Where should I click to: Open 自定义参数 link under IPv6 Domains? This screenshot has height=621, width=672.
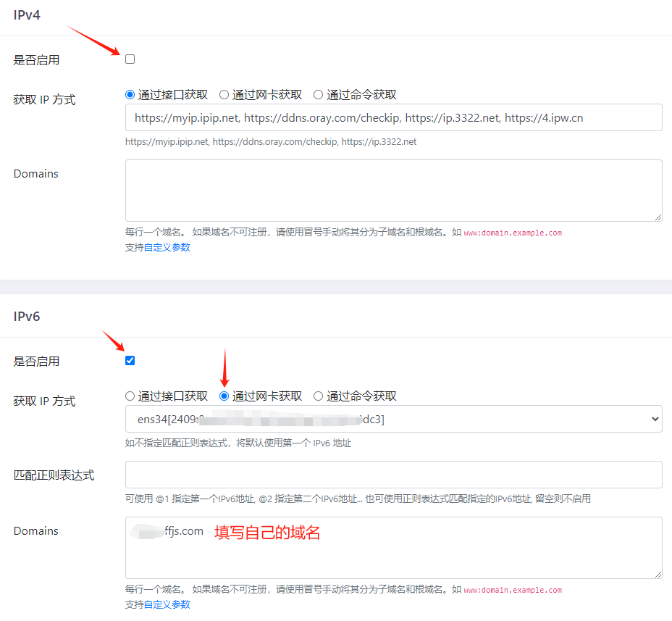167,604
